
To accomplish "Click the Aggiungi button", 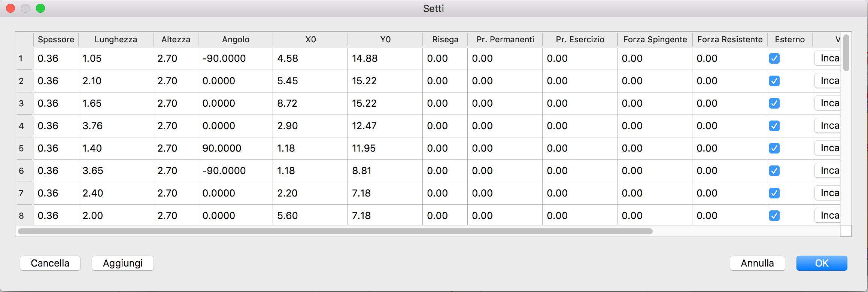I will point(123,263).
